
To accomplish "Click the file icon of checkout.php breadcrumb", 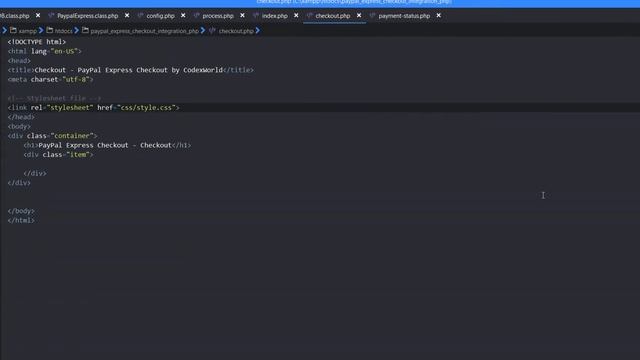I will (x=212, y=31).
